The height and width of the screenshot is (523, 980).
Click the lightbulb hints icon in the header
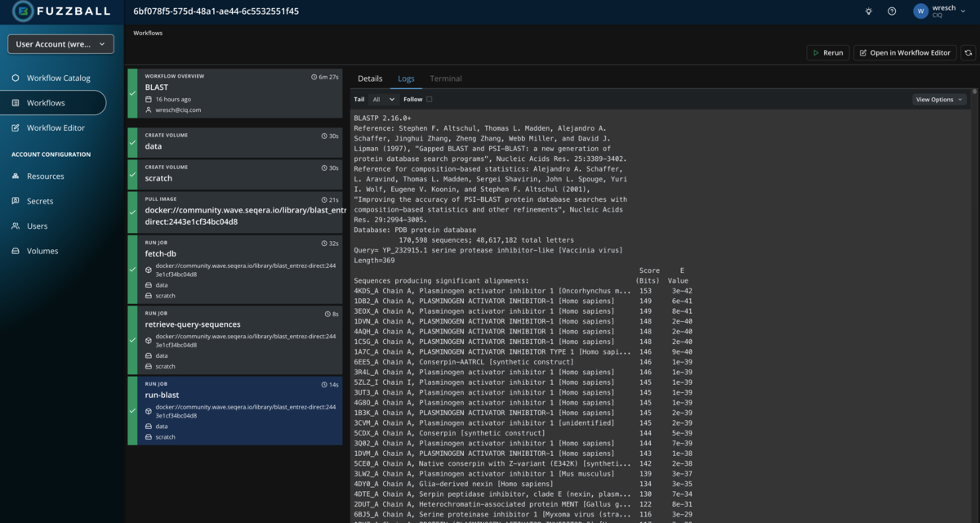pos(869,11)
